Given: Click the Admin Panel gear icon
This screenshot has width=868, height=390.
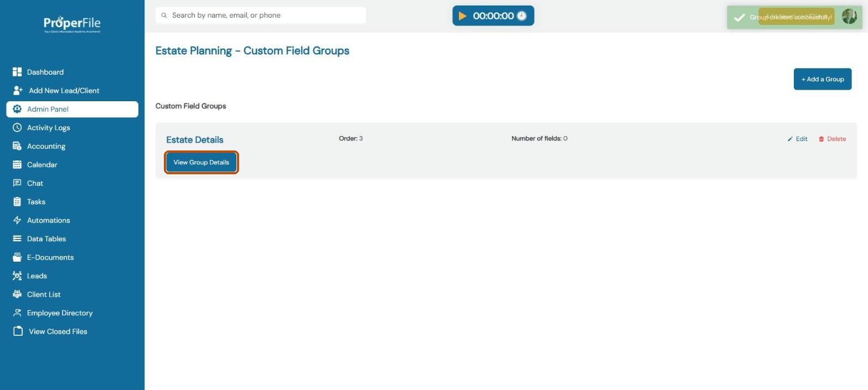Looking at the screenshot, I should pos(17,109).
